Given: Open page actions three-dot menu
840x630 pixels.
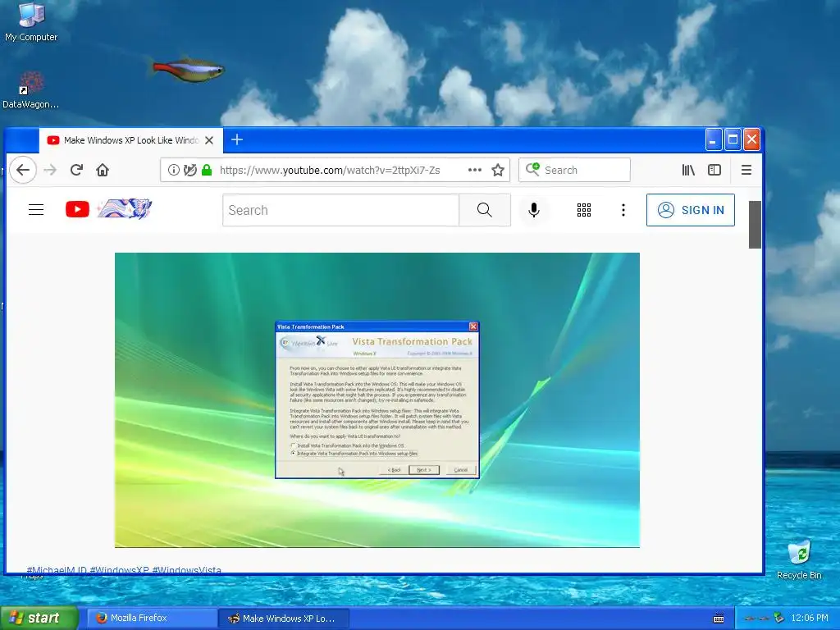Looking at the screenshot, I should coord(475,170).
